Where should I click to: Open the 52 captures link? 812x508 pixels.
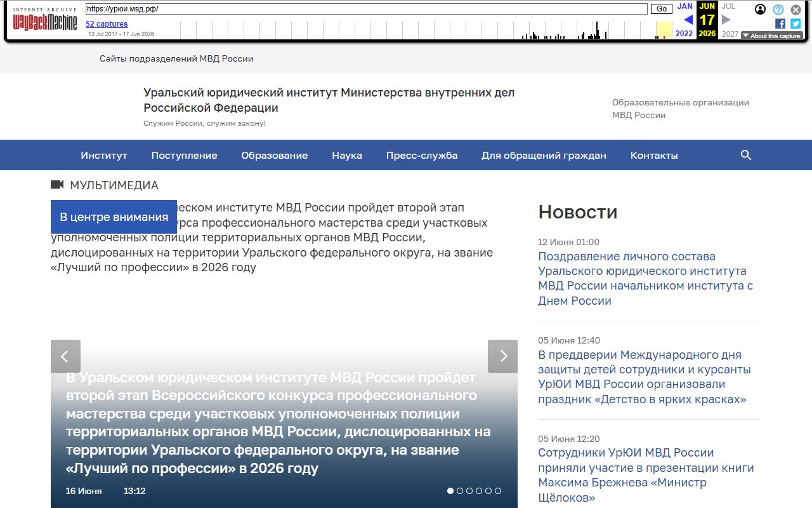tap(107, 24)
